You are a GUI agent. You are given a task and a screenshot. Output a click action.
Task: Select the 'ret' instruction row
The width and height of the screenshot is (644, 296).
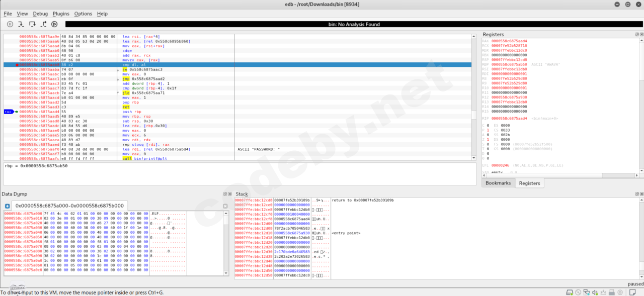click(237, 107)
